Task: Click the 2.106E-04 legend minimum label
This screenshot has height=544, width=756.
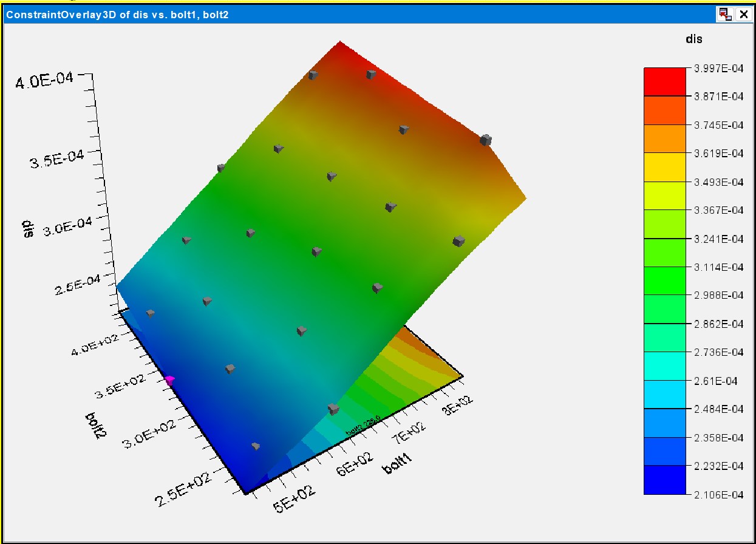Action: (x=718, y=495)
